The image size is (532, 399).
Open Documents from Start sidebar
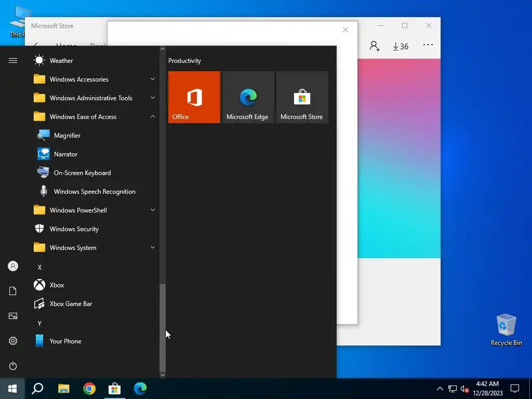pos(13,291)
